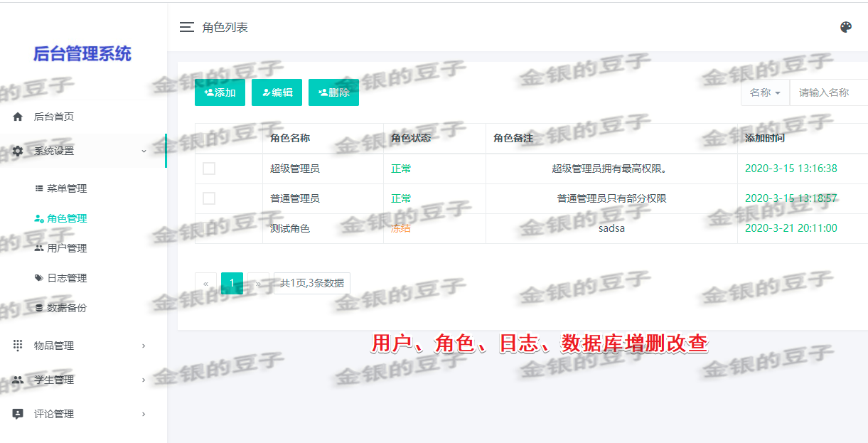Image resolution: width=868 pixels, height=443 pixels.
Task: Expand the 学生管理 chevron
Action: (144, 380)
